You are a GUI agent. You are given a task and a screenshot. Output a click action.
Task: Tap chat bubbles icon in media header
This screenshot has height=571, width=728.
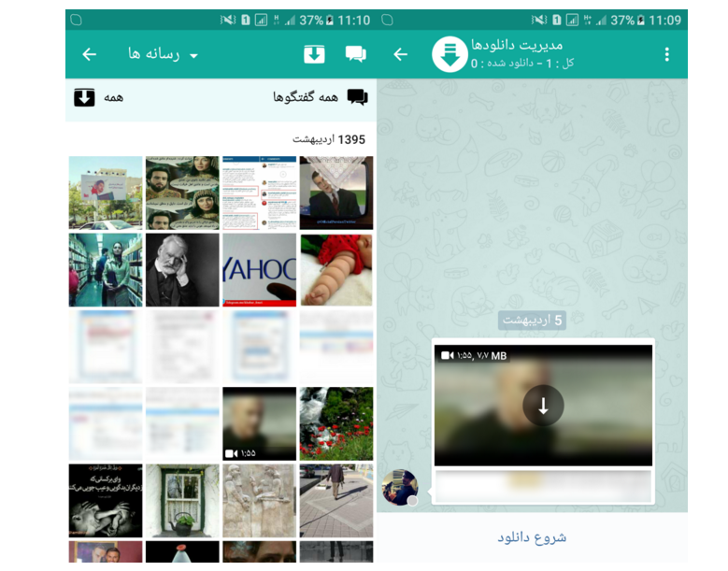[x=356, y=54]
